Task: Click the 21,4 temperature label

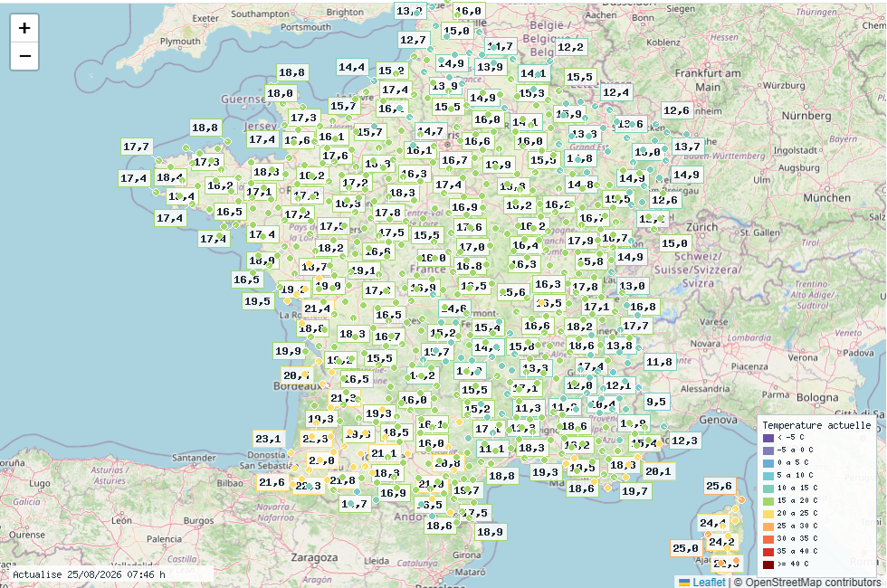Action: click(318, 308)
